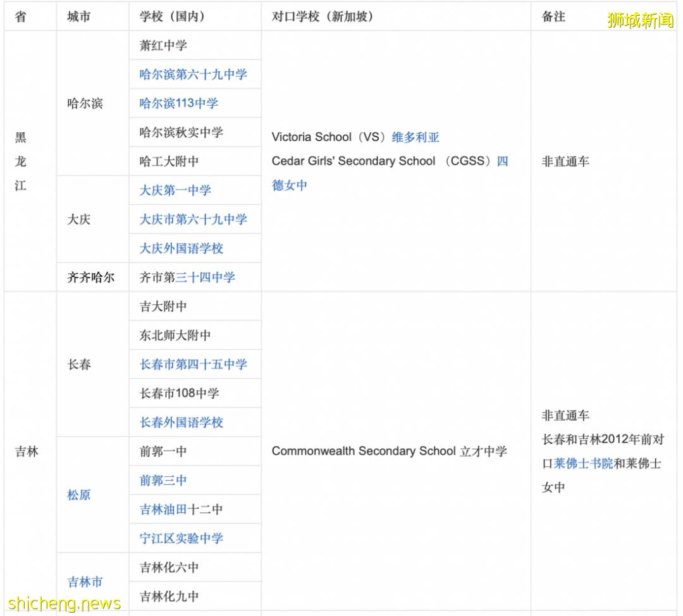
Task: Click the 维多利亚 link next to Victoria School
Action: [414, 137]
